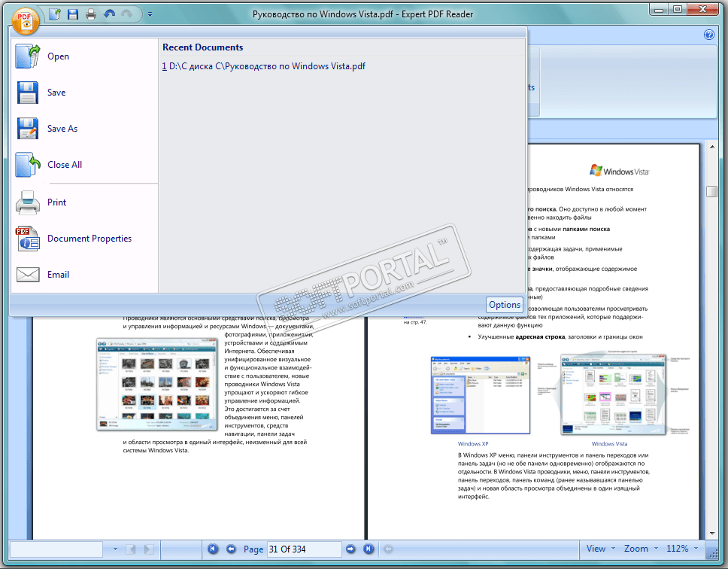The image size is (728, 569).
Task: Click the Options button in the menu footer
Action: pos(505,305)
